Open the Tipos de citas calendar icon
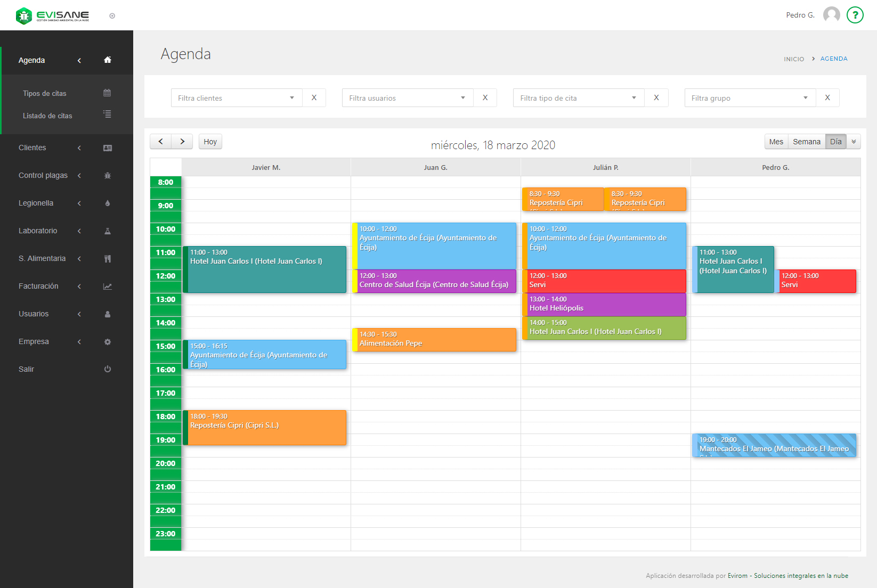Image resolution: width=877 pixels, height=588 pixels. 107,93
